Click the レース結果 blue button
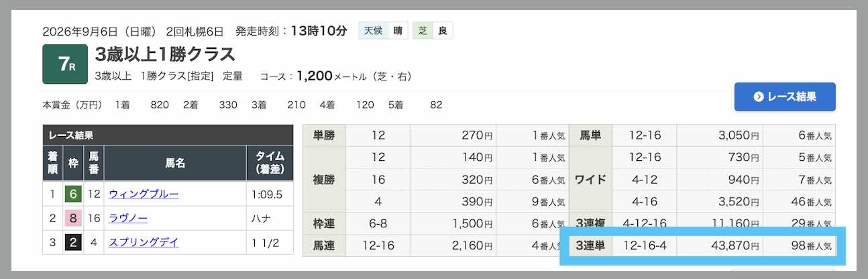The height and width of the screenshot is (279, 868). pyautogui.click(x=785, y=97)
